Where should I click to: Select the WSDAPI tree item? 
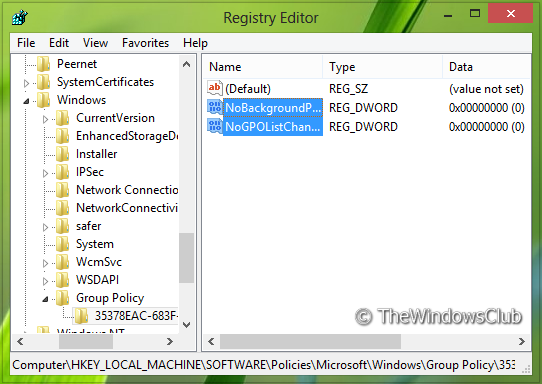[x=97, y=280]
